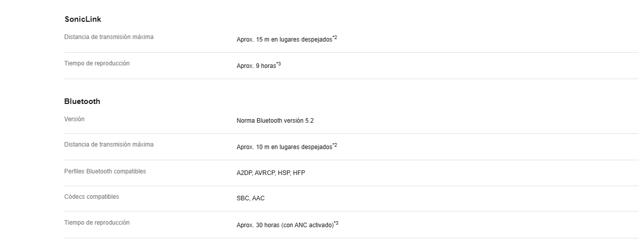This screenshot has width=644, height=249.
Task: Click the SonicLink section heading
Action: [83, 19]
